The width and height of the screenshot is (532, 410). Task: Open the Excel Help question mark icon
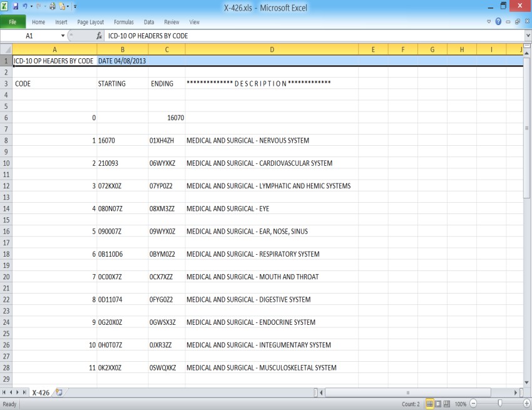point(498,21)
